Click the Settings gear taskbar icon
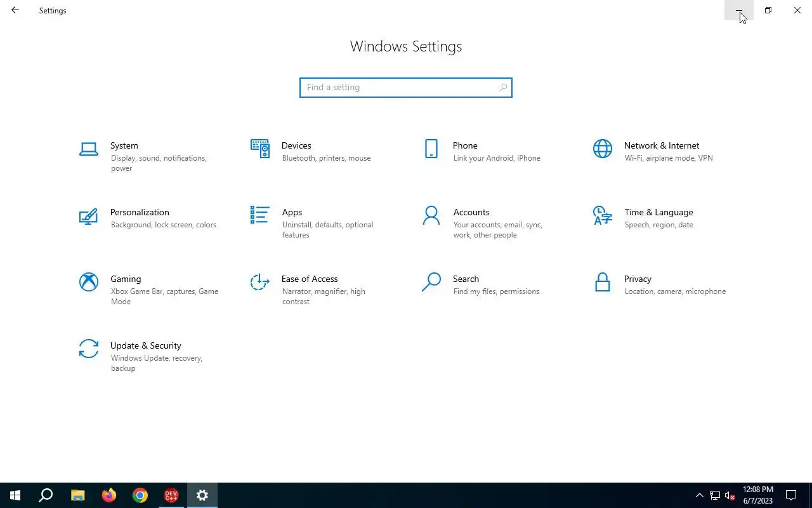 tap(202, 495)
